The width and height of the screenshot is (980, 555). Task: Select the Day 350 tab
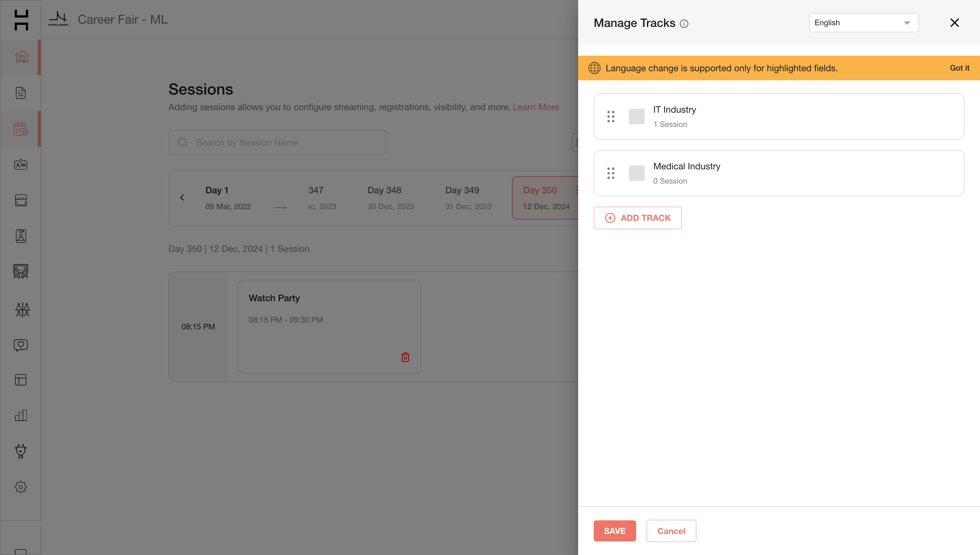(x=545, y=198)
